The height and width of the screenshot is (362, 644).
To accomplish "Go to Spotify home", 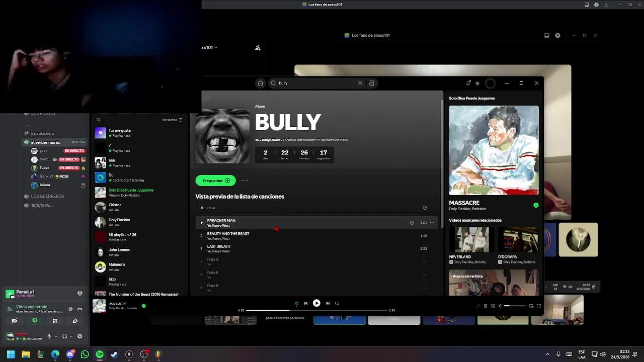I will coord(260,83).
